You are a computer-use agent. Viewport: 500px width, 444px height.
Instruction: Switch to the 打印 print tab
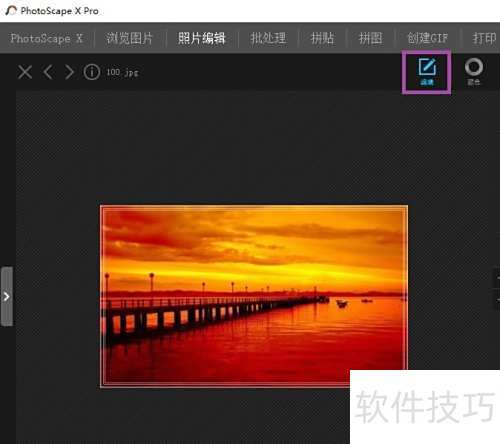click(485, 38)
